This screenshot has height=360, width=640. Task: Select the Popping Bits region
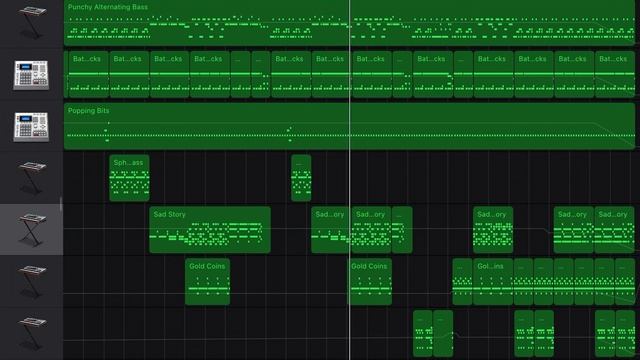pos(349,126)
